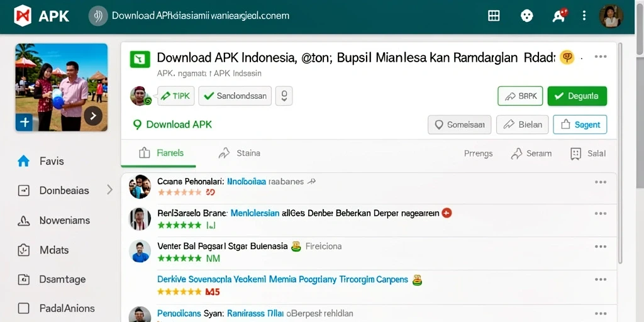
Task: Click the BRPK share button
Action: (x=520, y=96)
